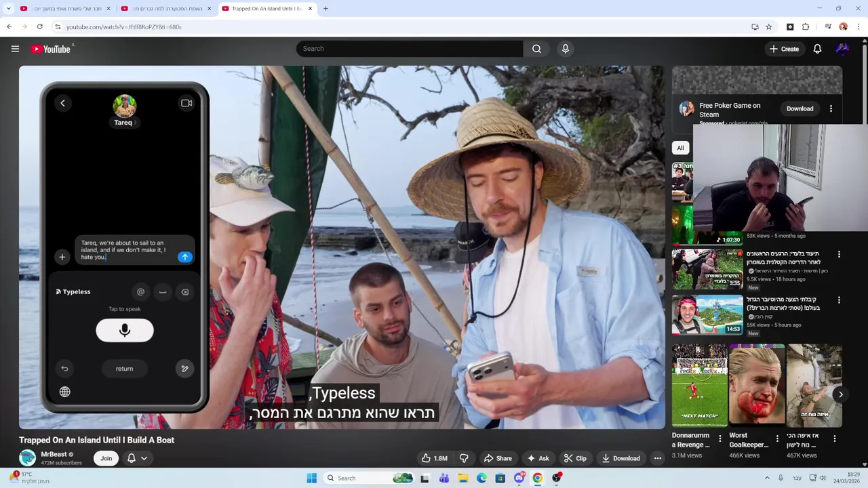Screen dimensions: 868x488
Task: Open options for the Donnarumma short
Action: pos(720,439)
